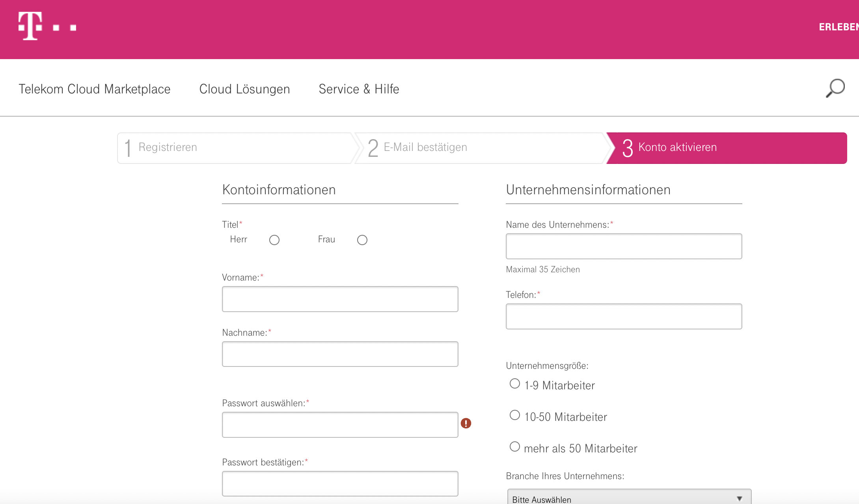Open Cloud Lösungen menu item
The width and height of the screenshot is (859, 504).
tap(244, 89)
